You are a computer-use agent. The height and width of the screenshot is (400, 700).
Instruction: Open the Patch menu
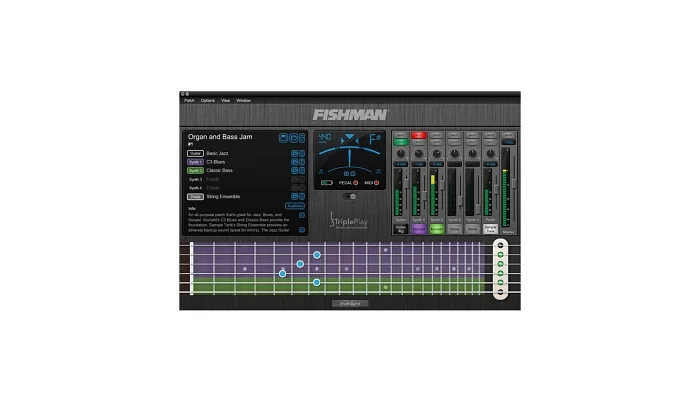point(189,100)
